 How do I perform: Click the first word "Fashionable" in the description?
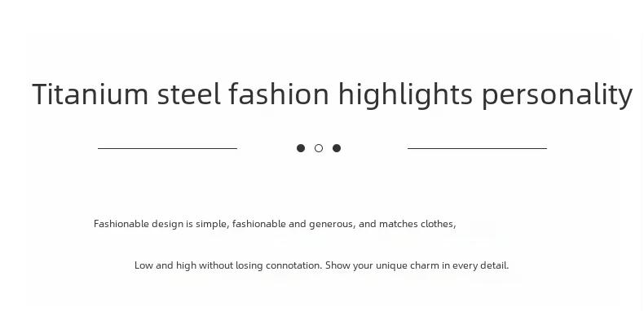point(121,224)
